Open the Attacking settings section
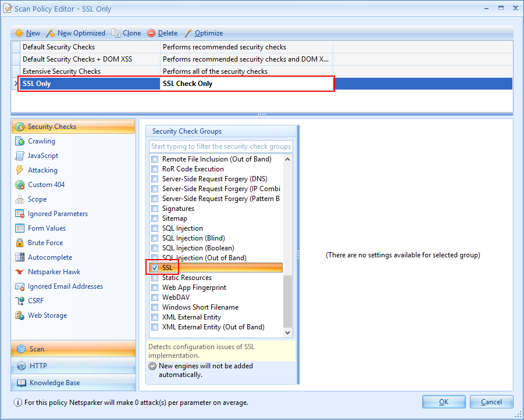 pyautogui.click(x=42, y=170)
